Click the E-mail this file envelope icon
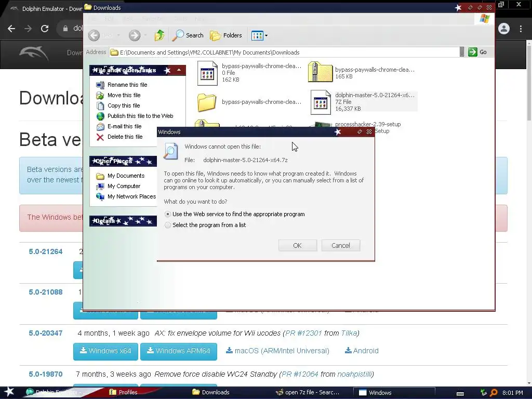The image size is (532, 399). coord(100,127)
